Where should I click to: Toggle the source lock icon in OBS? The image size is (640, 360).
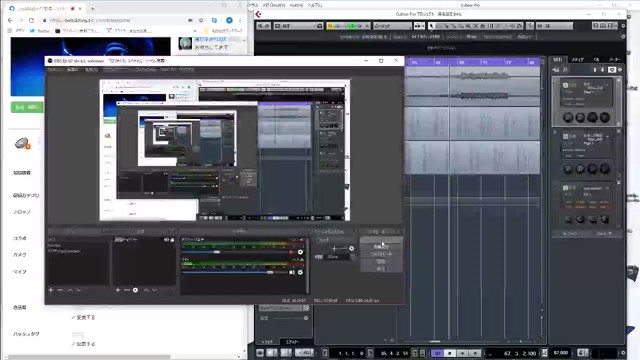click(172, 240)
